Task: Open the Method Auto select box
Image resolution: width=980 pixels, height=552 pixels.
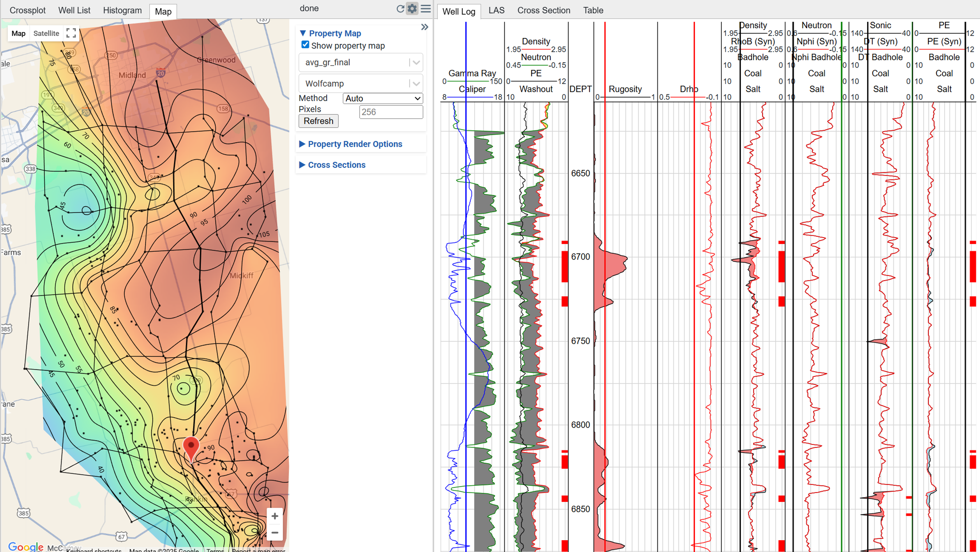Action: point(382,98)
